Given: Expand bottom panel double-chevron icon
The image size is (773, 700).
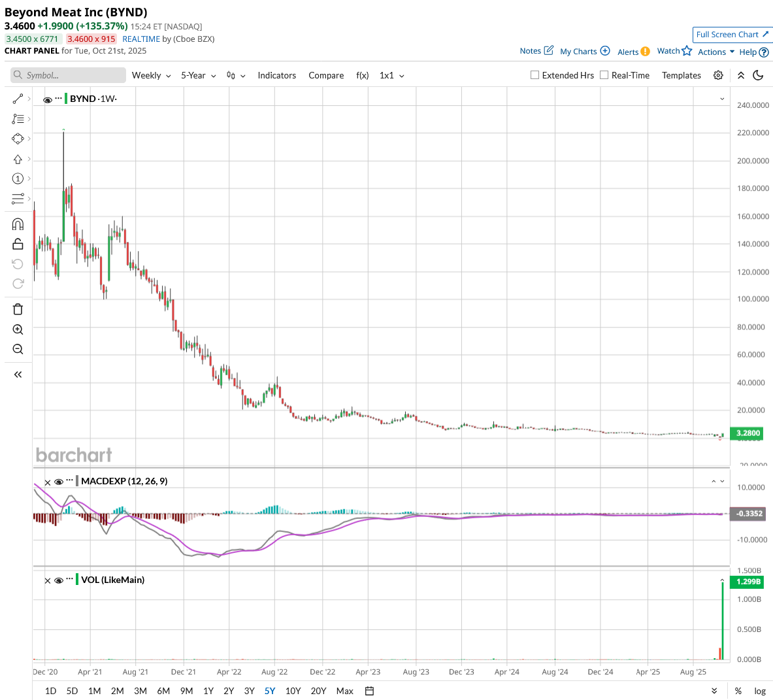Looking at the screenshot, I should (714, 691).
